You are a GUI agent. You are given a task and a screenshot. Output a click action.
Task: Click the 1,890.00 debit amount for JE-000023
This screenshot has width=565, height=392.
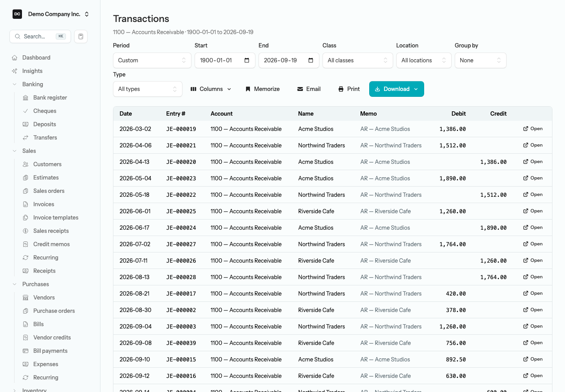point(452,178)
